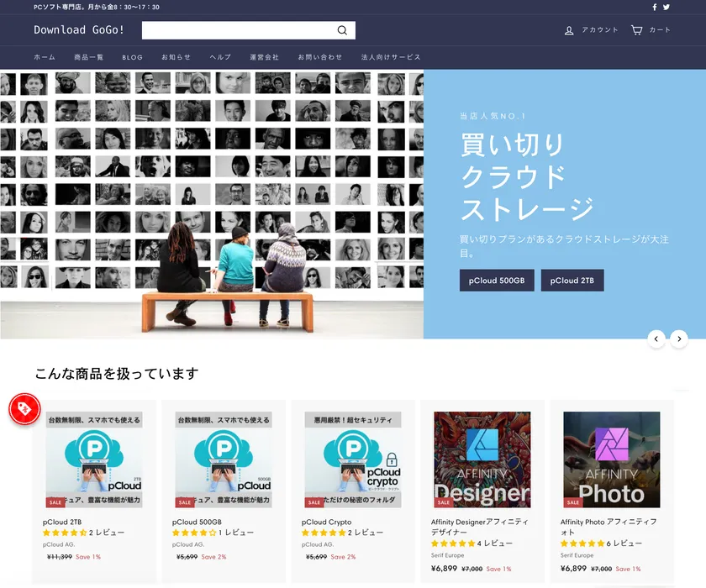Screen dimensions: 706x588
Task: Click pCloud 2TB star rating
Action: [x=65, y=533]
